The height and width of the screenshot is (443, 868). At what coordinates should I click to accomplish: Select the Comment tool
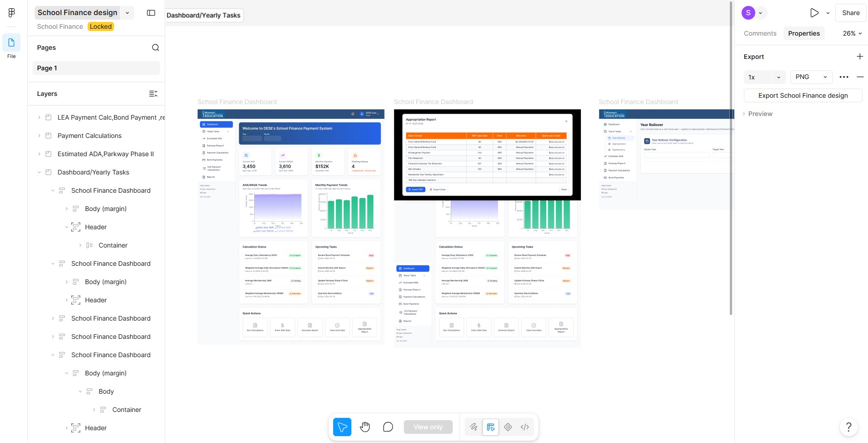coord(388,427)
